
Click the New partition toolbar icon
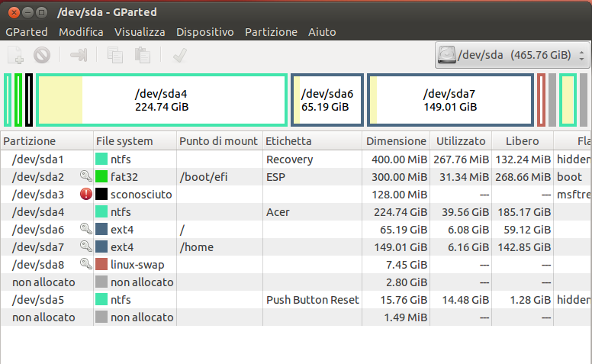point(15,55)
